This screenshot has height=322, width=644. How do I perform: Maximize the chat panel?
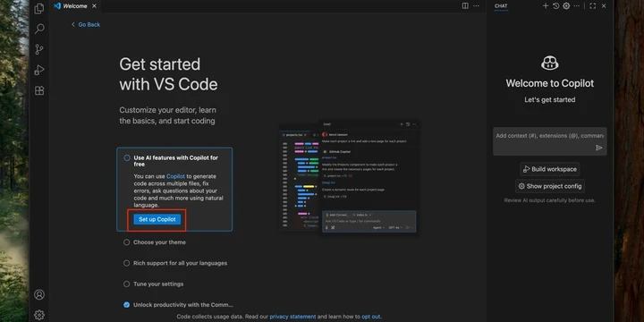(x=592, y=5)
